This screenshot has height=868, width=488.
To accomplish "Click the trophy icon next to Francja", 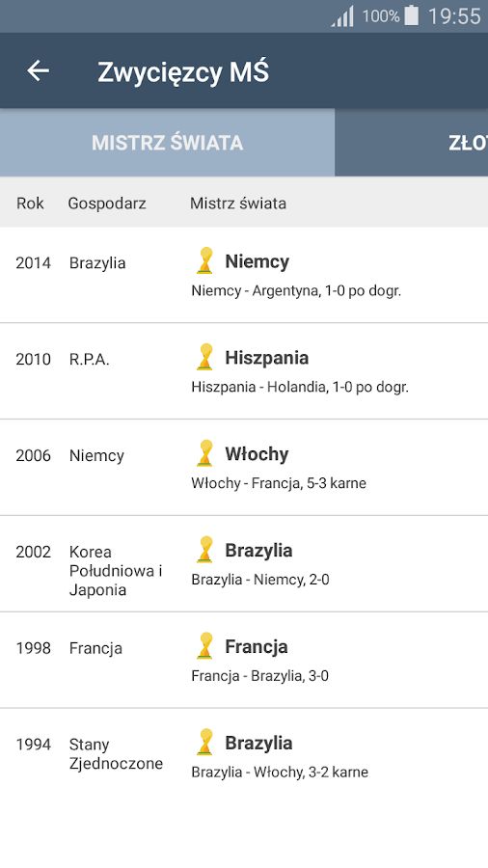I will [205, 646].
